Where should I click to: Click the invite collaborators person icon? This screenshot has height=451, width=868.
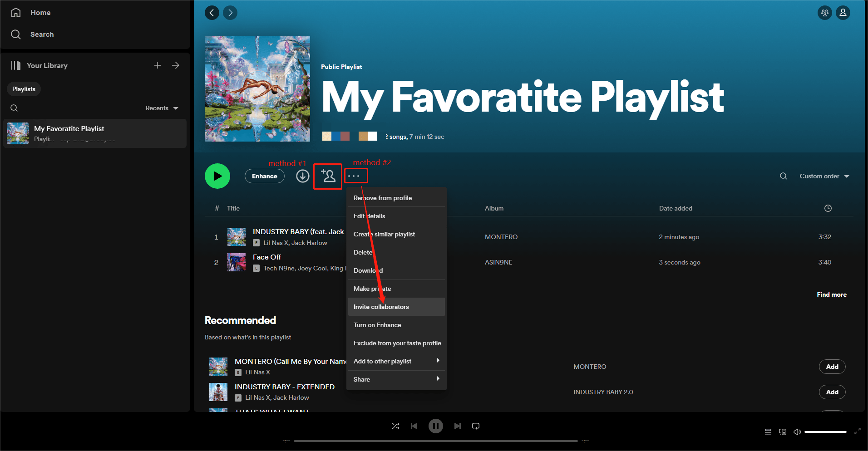coord(328,176)
